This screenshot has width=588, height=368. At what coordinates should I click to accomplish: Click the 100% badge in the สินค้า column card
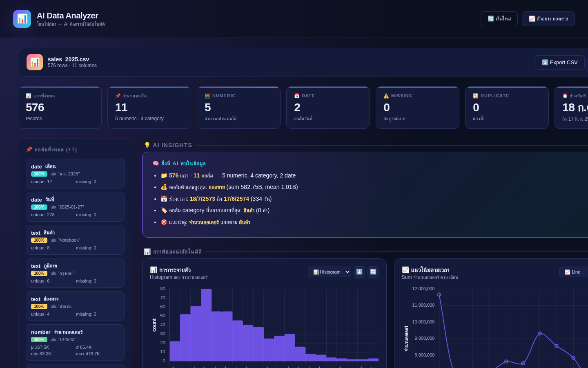[x=39, y=240]
